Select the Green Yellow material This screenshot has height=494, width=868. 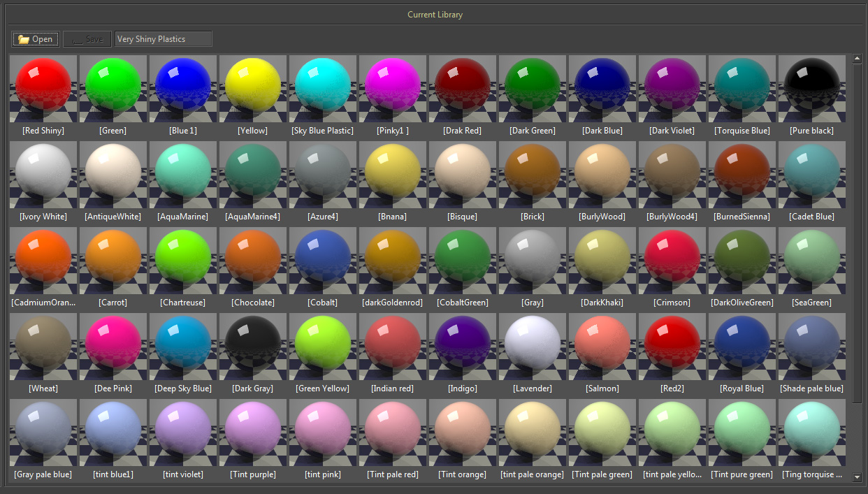(x=323, y=347)
